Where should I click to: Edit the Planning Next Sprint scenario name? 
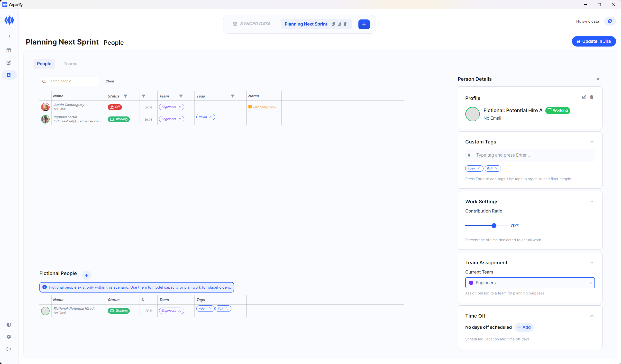coord(339,24)
